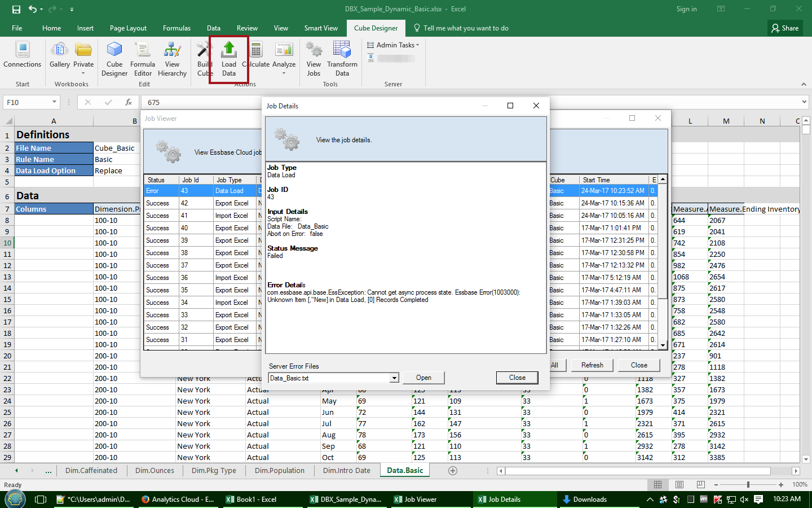Click the View Hierarchy icon
This screenshot has width=812, height=508.
tap(172, 59)
